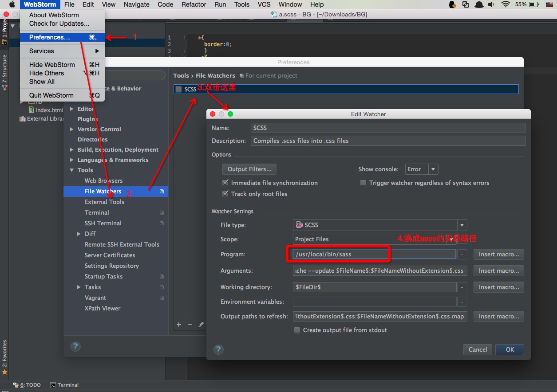The height and width of the screenshot is (392, 557).
Task: Open the File type SCSS dropdown
Action: click(380, 225)
